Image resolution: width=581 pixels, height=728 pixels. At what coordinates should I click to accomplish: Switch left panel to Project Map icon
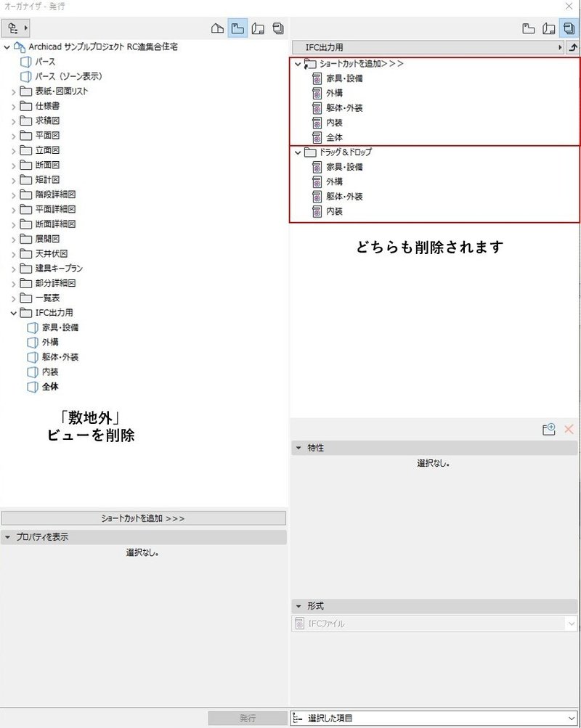click(217, 28)
